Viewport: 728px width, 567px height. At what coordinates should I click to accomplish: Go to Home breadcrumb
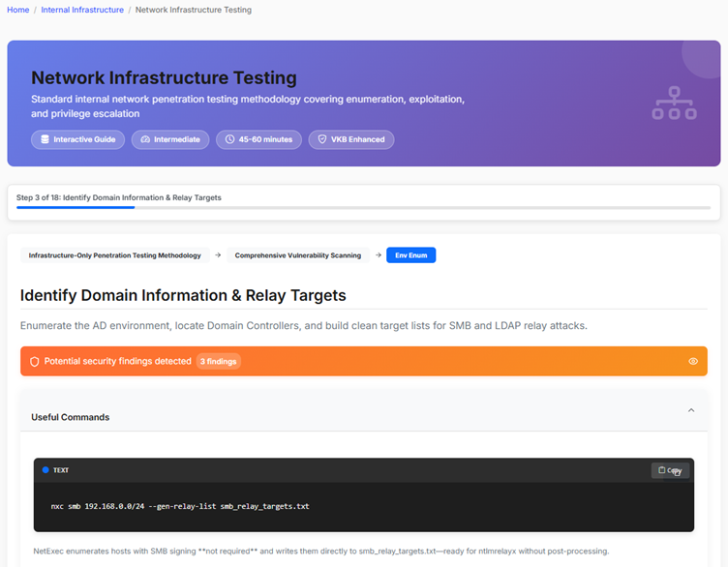tap(17, 10)
